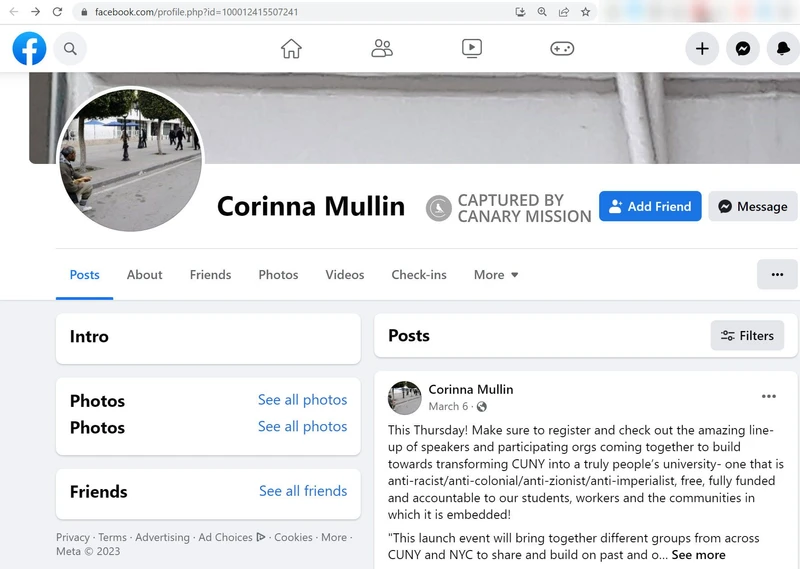This screenshot has width=800, height=569.
Task: Click the Corinna Mullin profile name heading
Action: click(x=311, y=206)
